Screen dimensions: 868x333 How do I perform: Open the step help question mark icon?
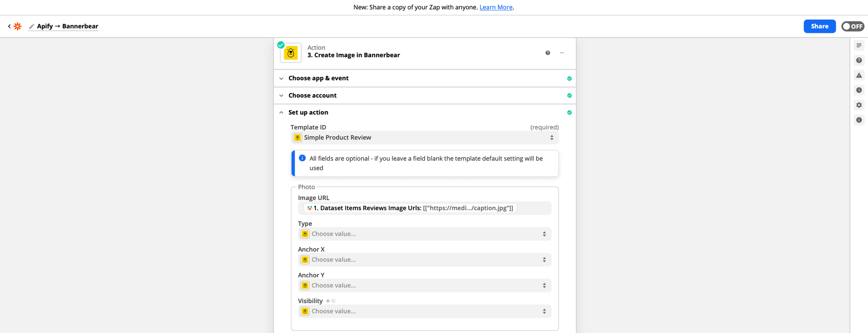pyautogui.click(x=548, y=53)
